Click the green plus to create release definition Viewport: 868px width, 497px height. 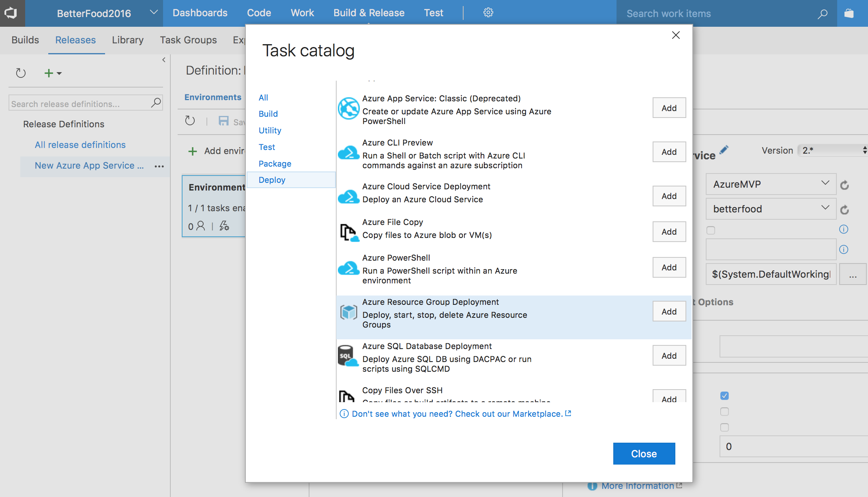(49, 73)
